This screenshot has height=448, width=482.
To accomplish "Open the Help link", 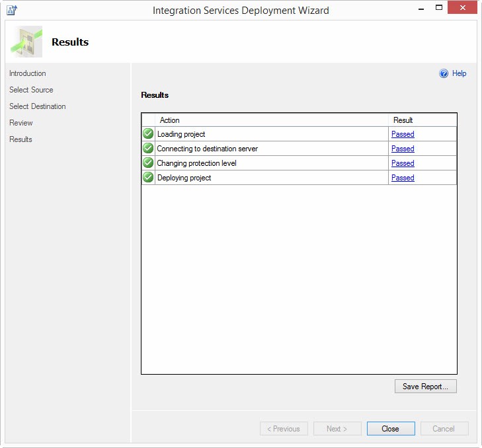I will (x=459, y=74).
